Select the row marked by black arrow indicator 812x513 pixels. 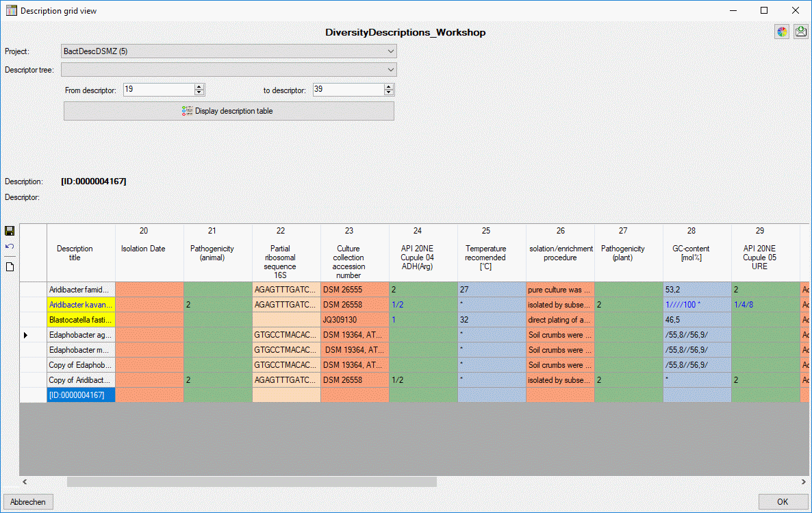[26, 335]
